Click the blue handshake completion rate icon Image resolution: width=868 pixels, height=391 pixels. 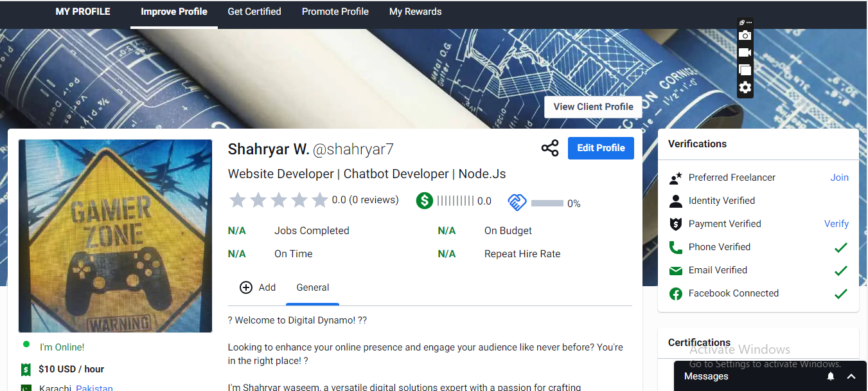click(x=517, y=203)
